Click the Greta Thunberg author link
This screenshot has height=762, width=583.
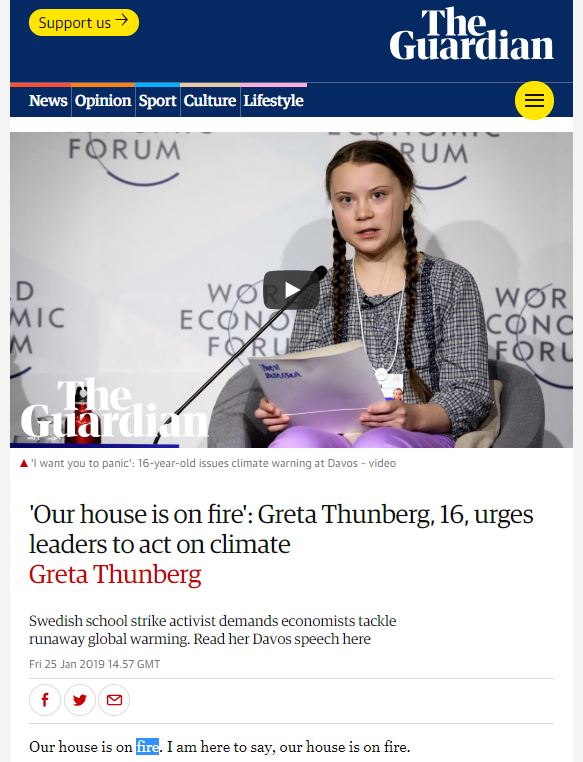click(x=115, y=574)
